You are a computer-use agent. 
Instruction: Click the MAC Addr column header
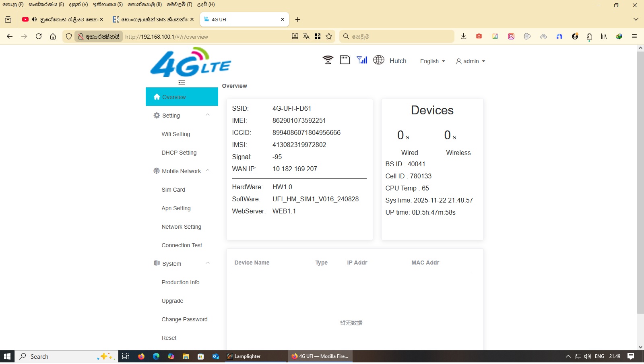(x=425, y=263)
